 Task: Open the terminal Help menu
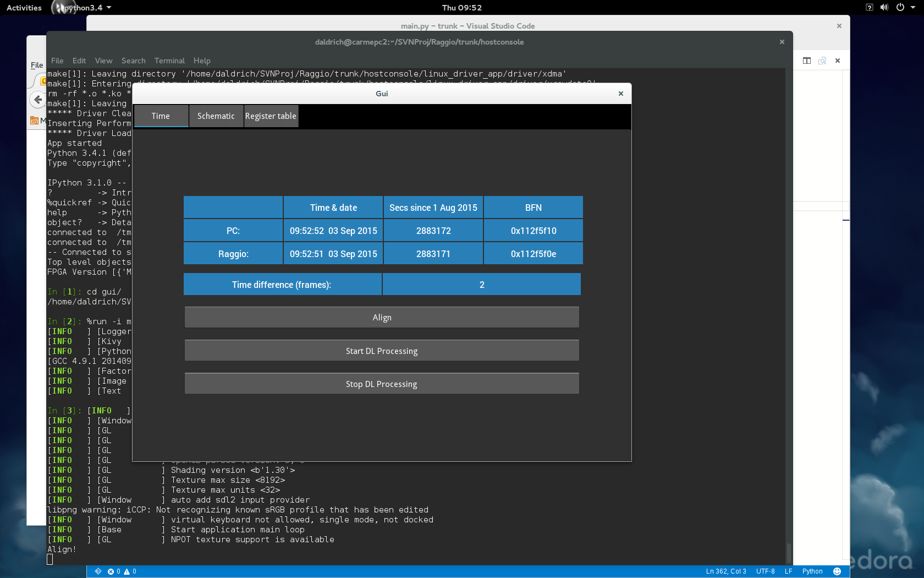[202, 61]
